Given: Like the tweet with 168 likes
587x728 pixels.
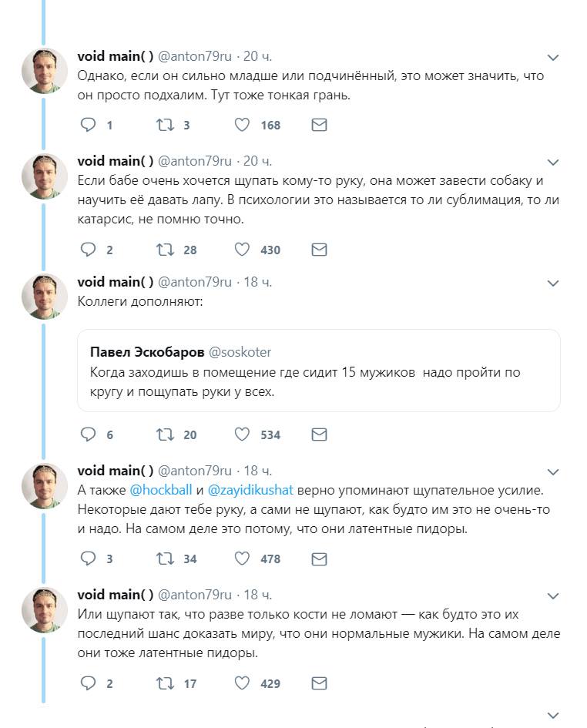Looking at the screenshot, I should pyautogui.click(x=241, y=125).
